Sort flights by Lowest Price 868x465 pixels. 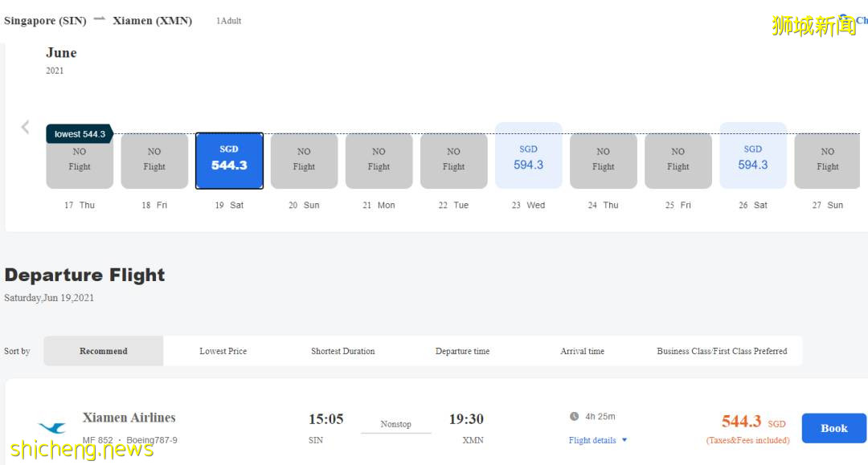point(223,351)
